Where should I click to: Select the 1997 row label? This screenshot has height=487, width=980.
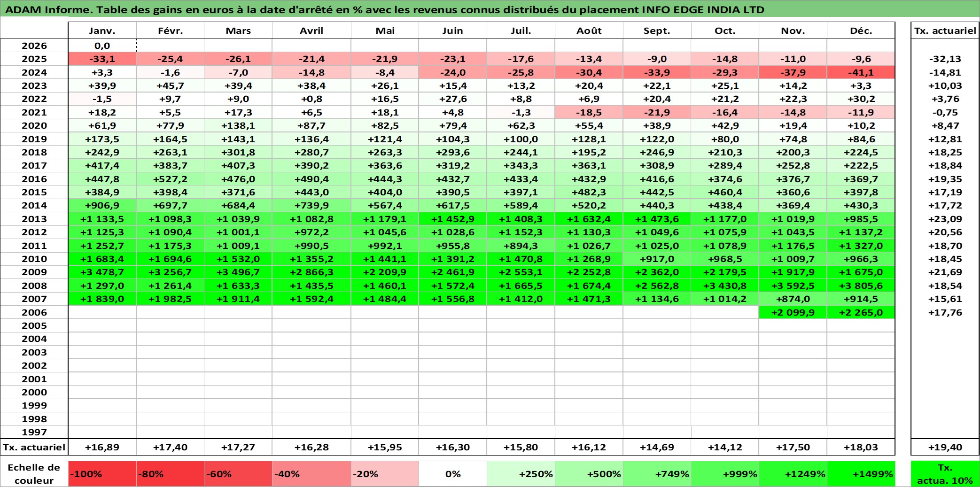pos(34,432)
